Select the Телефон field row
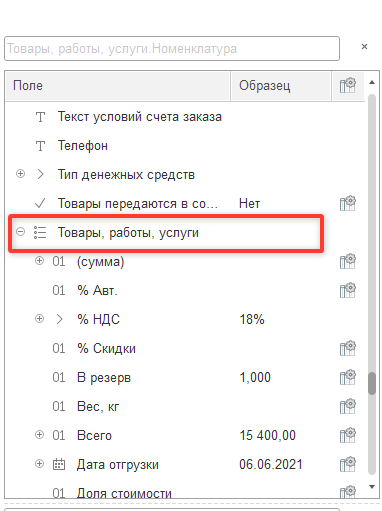The width and height of the screenshot is (382, 511). coord(185,146)
